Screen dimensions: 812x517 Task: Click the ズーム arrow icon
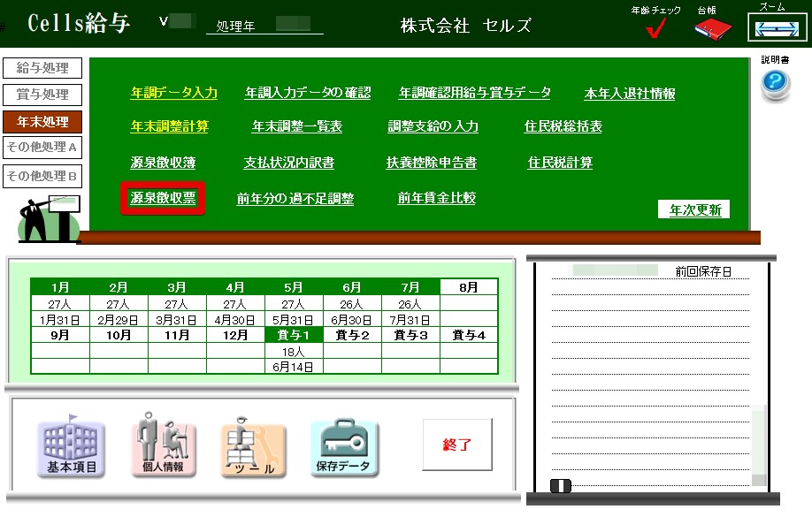click(771, 28)
